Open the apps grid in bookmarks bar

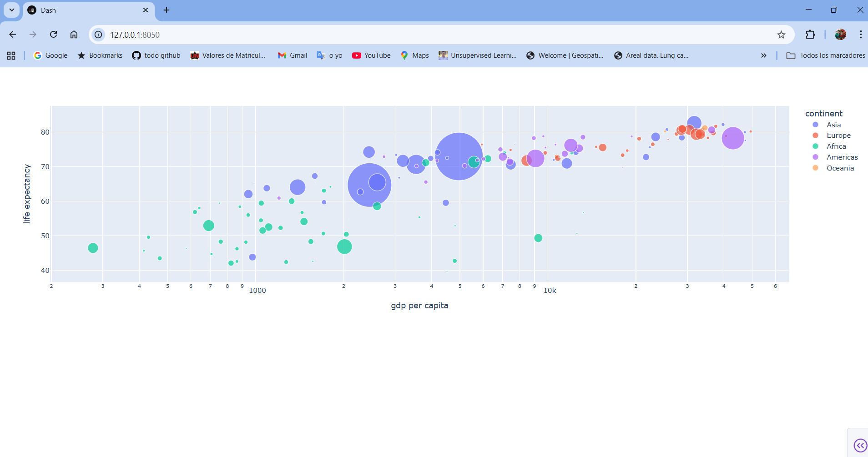[11, 55]
